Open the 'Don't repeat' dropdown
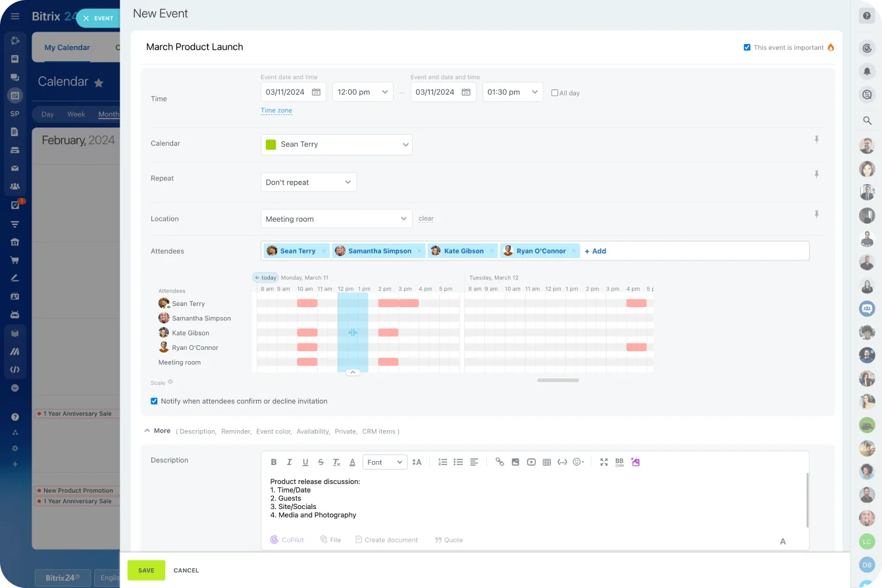The image size is (882, 588). [x=308, y=182]
